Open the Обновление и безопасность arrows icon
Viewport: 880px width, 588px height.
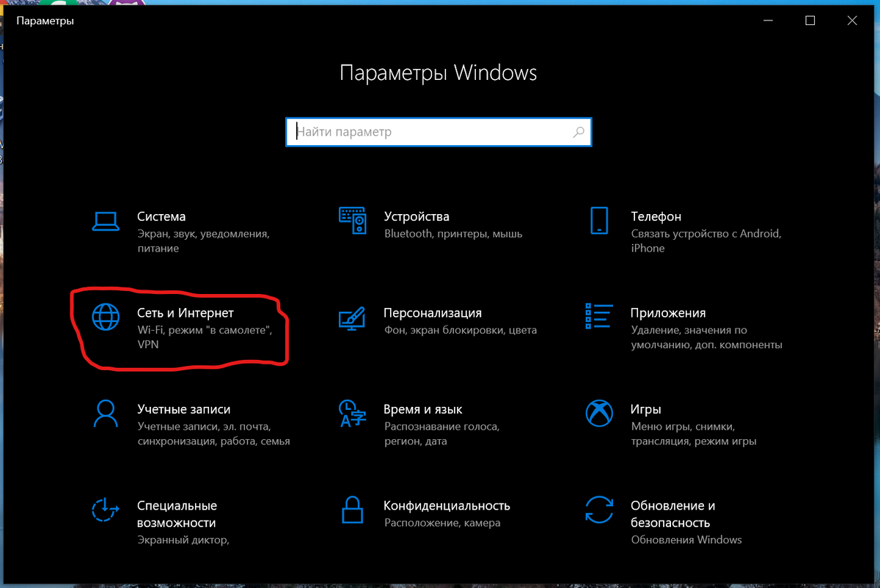point(599,509)
